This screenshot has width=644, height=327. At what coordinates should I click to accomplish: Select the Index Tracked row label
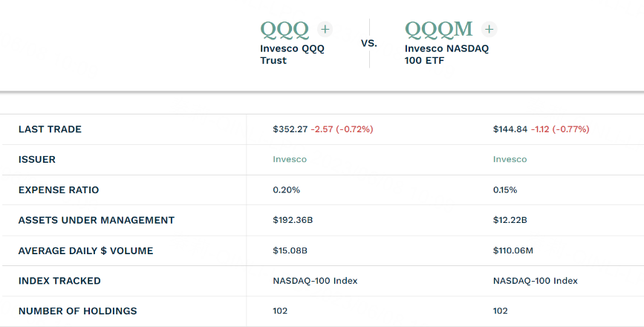59,281
